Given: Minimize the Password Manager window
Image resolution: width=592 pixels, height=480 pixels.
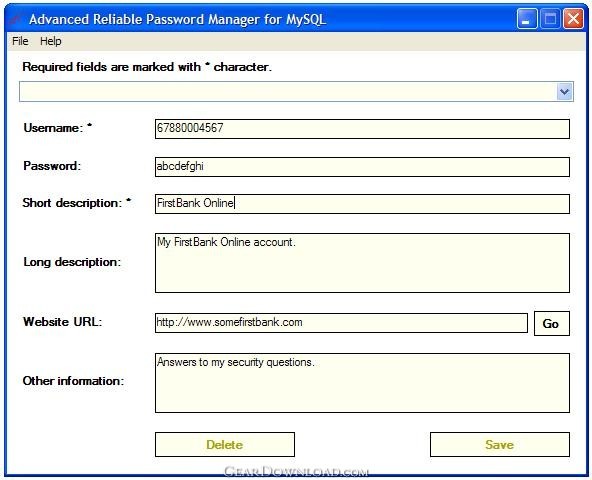Looking at the screenshot, I should [527, 19].
